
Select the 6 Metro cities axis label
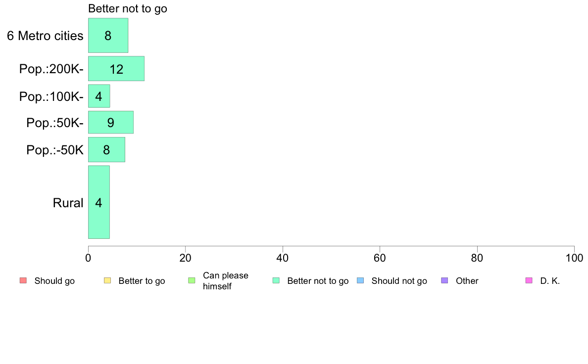(45, 36)
